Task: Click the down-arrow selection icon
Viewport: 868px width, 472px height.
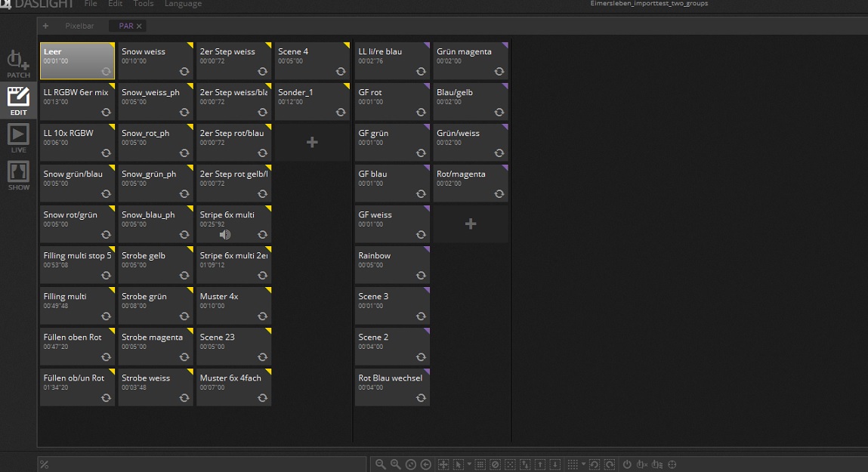Action: coord(555,464)
